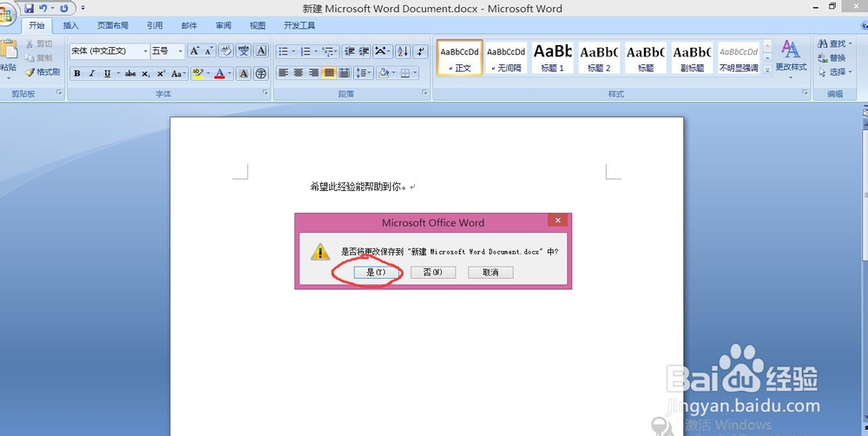The height and width of the screenshot is (436, 868).
Task: Click the Sort (A-Z) icon
Action: 403,51
